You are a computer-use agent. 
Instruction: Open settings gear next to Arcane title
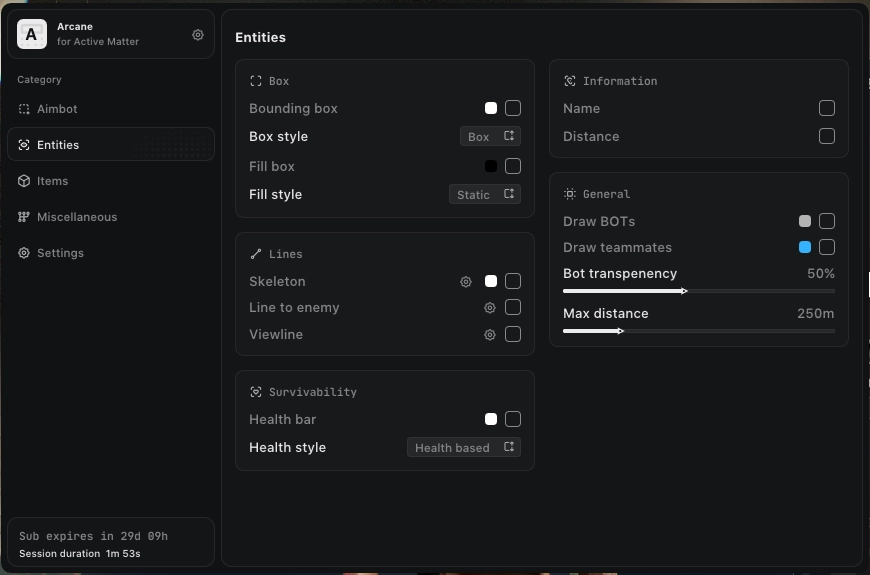coord(198,35)
